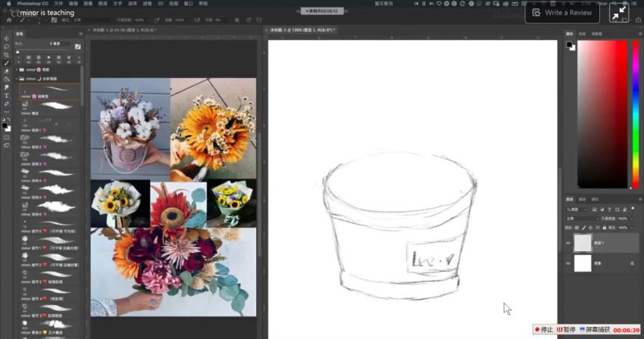Toggle pressure for opacity icon in options bar
Image resolution: width=644 pixels, height=339 pixels.
pos(158,20)
